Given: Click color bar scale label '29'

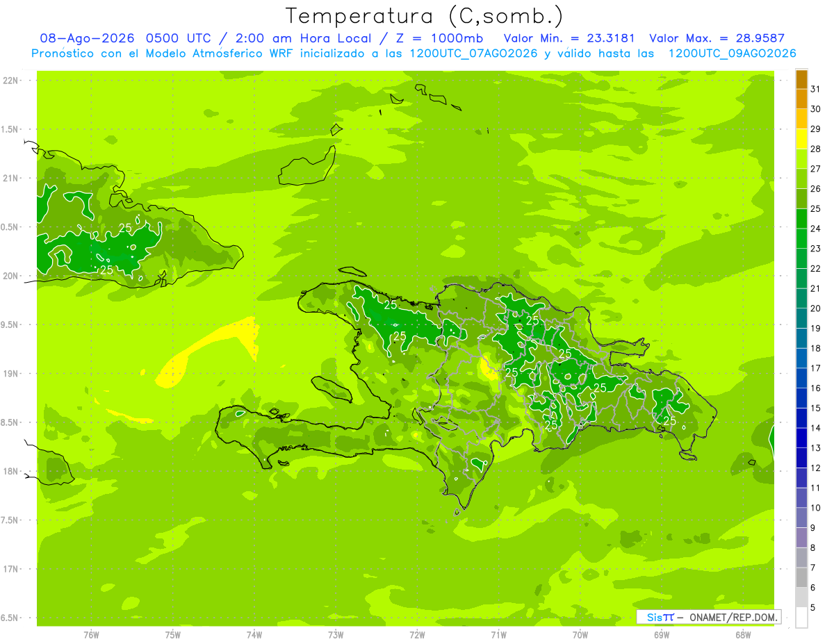Looking at the screenshot, I should 816,129.
